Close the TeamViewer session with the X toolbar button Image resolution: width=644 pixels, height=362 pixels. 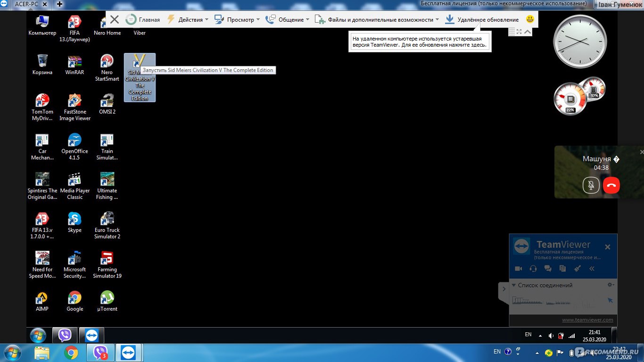(115, 19)
